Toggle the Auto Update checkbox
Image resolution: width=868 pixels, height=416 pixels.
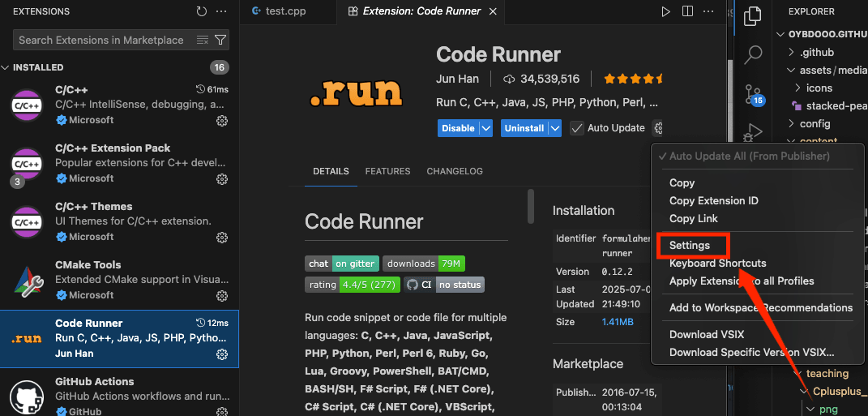577,128
